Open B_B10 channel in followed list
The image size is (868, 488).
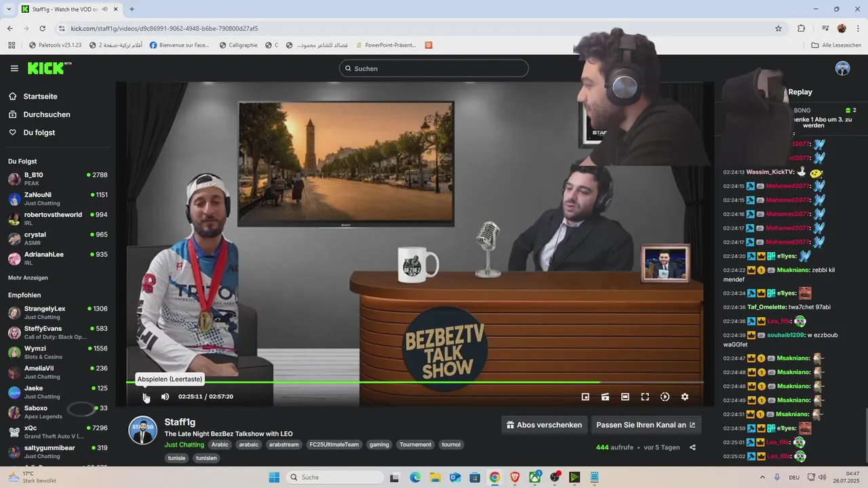click(58, 179)
